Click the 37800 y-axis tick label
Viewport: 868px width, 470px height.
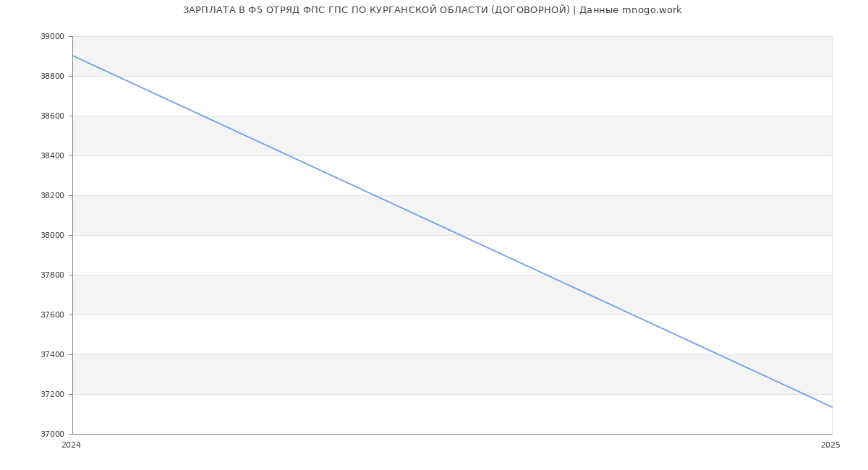click(x=52, y=275)
